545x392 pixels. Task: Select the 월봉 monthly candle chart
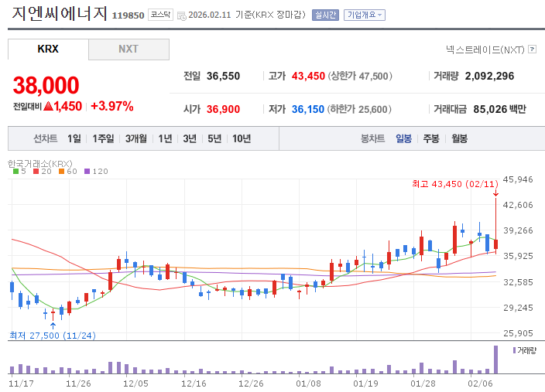(x=459, y=139)
